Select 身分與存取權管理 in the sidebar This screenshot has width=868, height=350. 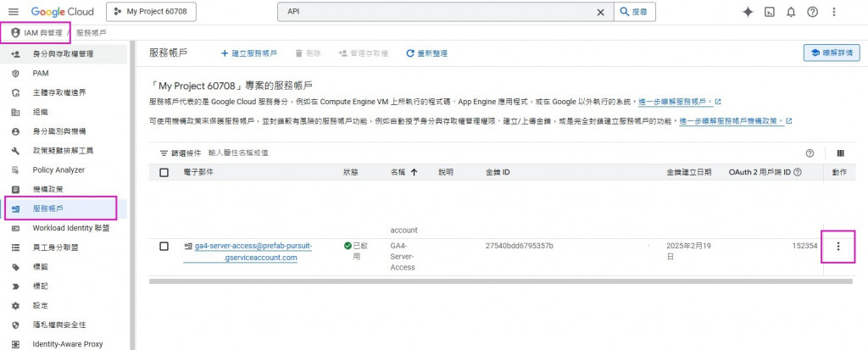pyautogui.click(x=64, y=53)
